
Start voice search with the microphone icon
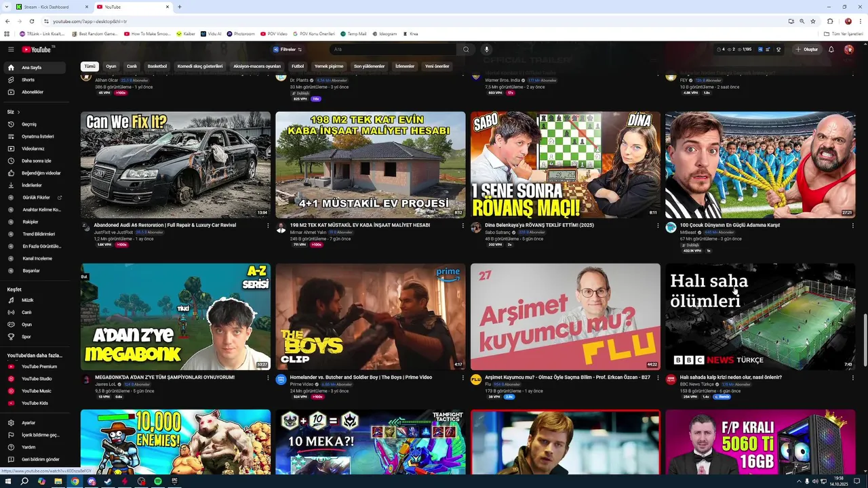point(486,49)
